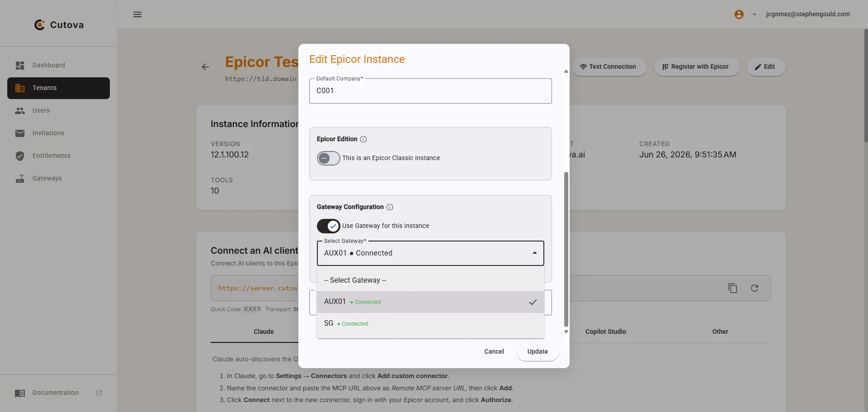Open the user account avatar icon
The image size is (868, 412).
click(739, 14)
